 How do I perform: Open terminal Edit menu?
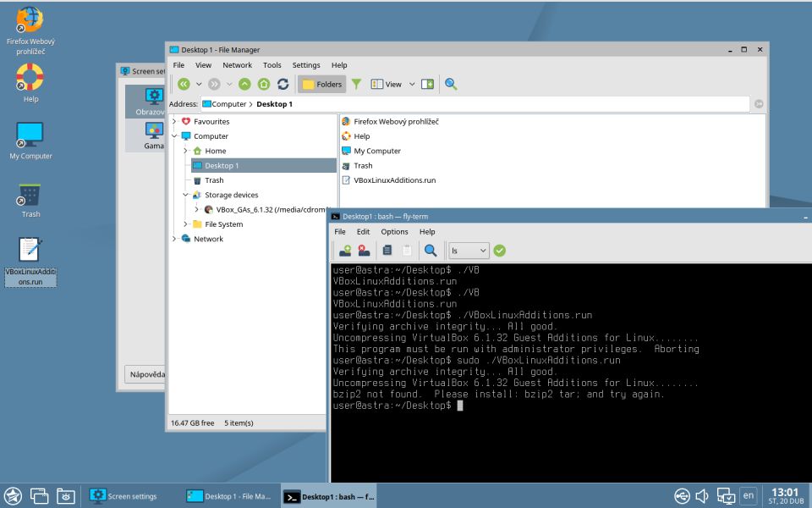[363, 232]
